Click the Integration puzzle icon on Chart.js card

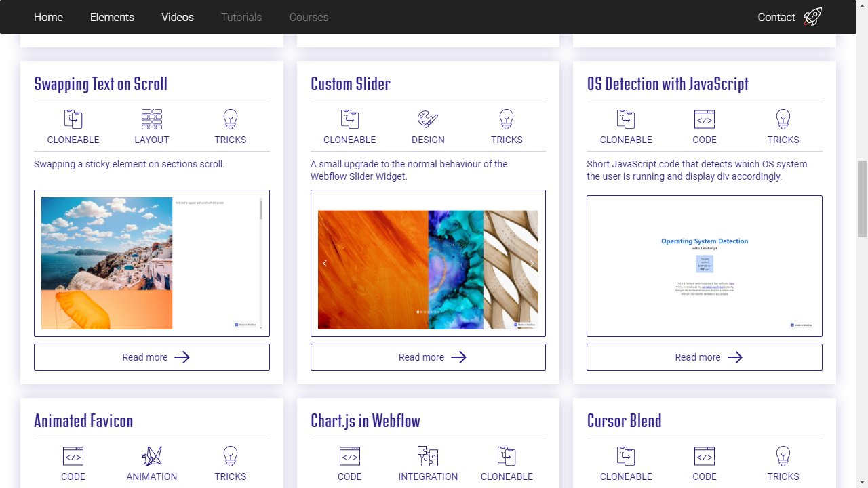[428, 455]
